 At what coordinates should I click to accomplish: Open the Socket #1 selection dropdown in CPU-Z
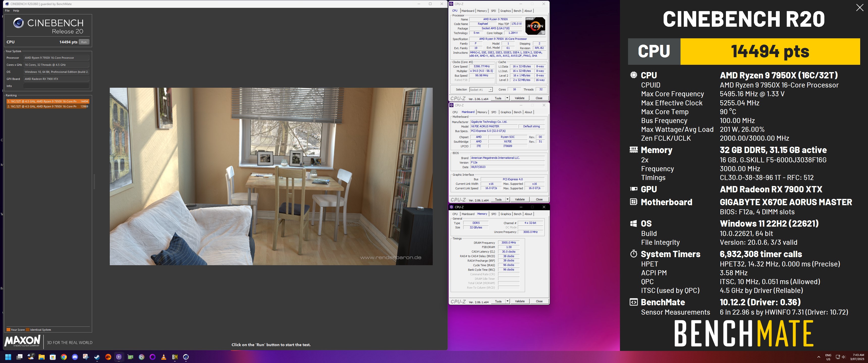pos(481,89)
